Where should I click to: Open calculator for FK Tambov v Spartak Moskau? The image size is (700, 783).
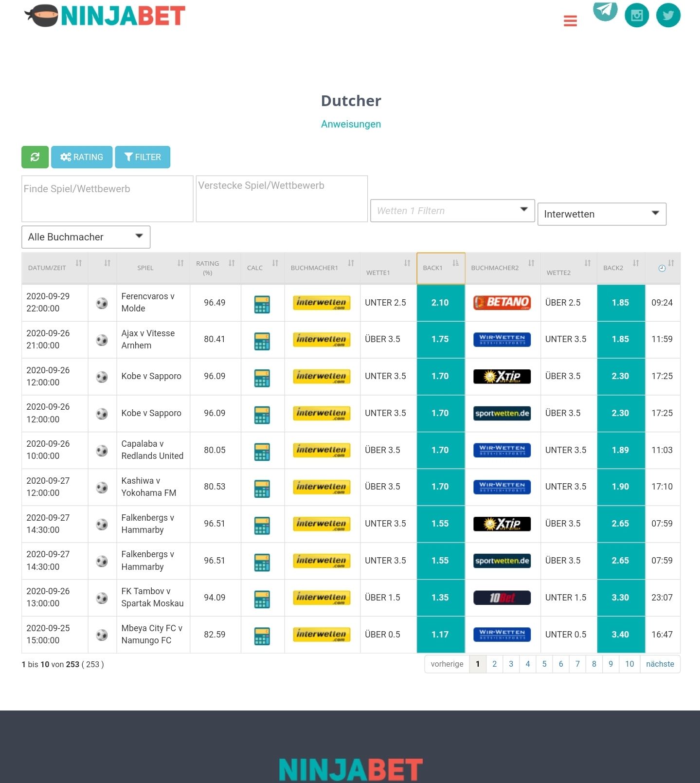(x=262, y=600)
